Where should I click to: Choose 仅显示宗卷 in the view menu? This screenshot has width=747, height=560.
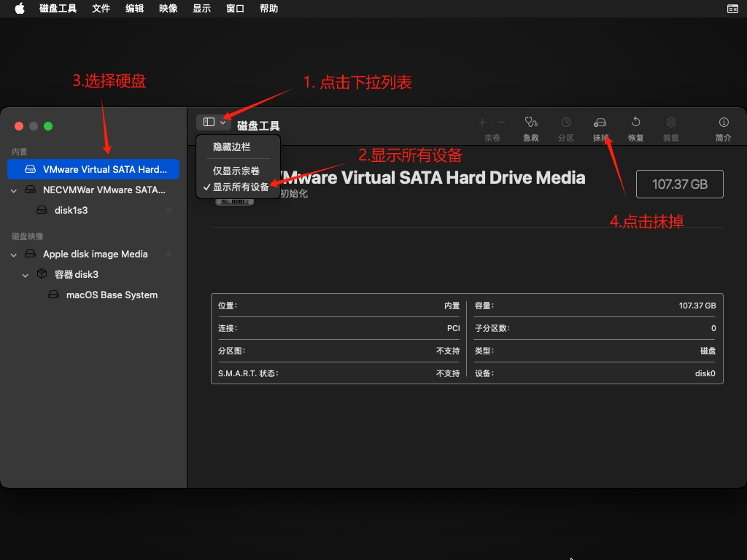[236, 171]
